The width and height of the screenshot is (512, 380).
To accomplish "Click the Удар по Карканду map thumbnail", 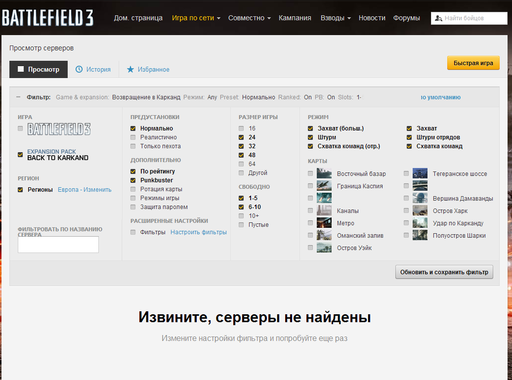I will point(420,223).
